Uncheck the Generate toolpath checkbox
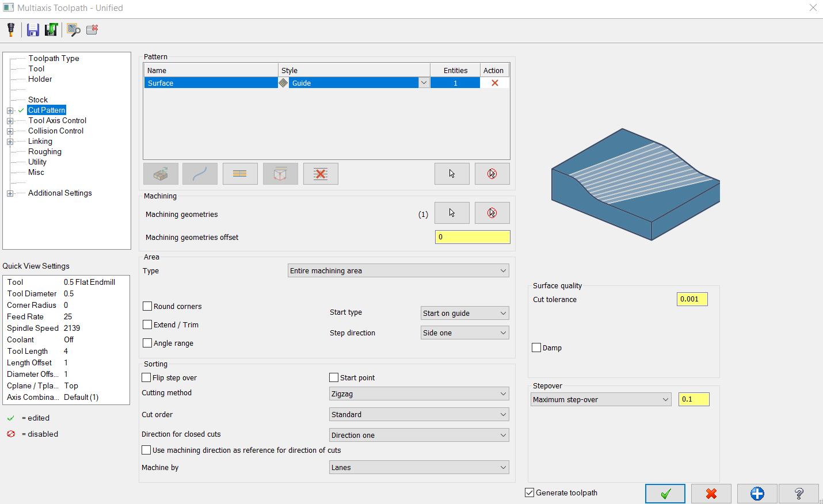 pos(529,492)
